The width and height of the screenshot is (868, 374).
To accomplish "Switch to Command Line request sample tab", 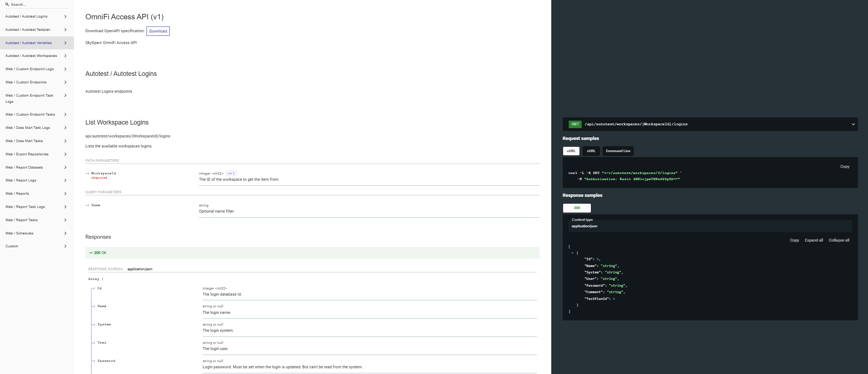I will 618,151.
